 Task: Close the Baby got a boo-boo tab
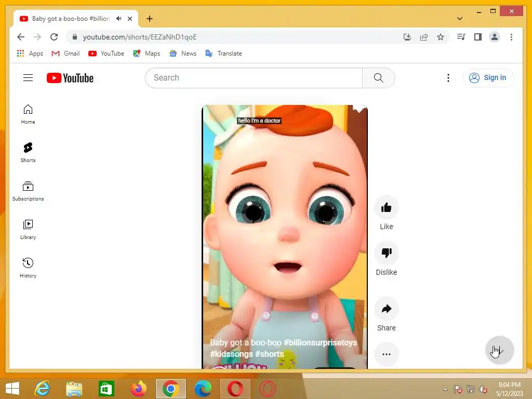point(130,19)
